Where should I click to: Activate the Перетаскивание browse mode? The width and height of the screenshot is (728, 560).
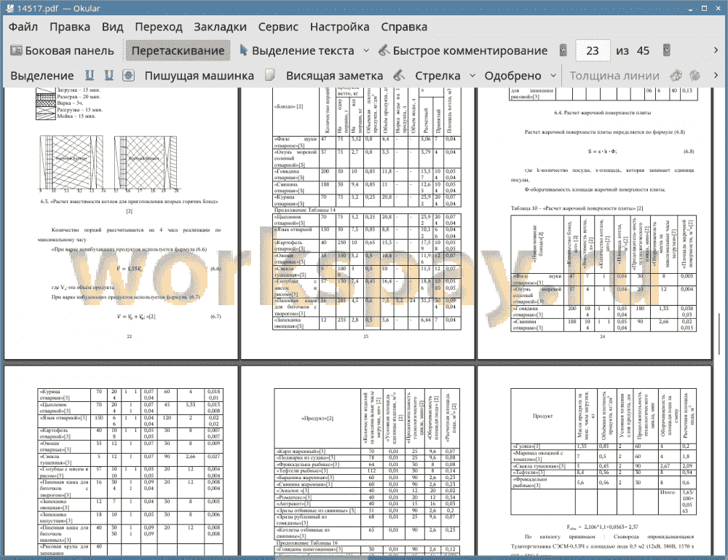[178, 51]
